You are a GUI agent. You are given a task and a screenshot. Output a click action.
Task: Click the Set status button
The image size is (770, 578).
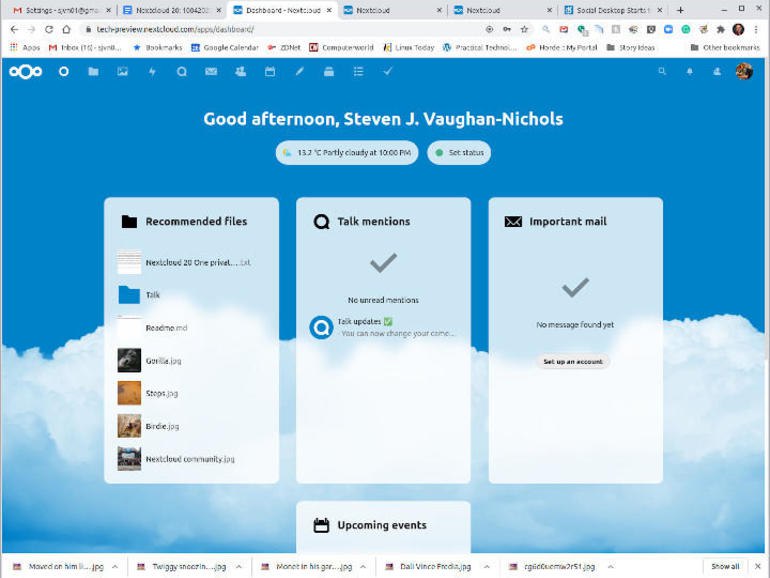click(459, 153)
